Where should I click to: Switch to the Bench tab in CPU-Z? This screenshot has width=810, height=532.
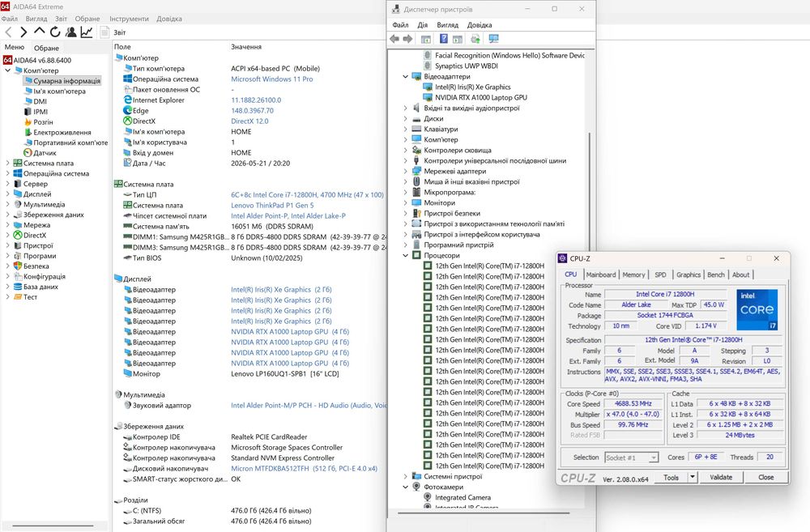[x=716, y=275]
